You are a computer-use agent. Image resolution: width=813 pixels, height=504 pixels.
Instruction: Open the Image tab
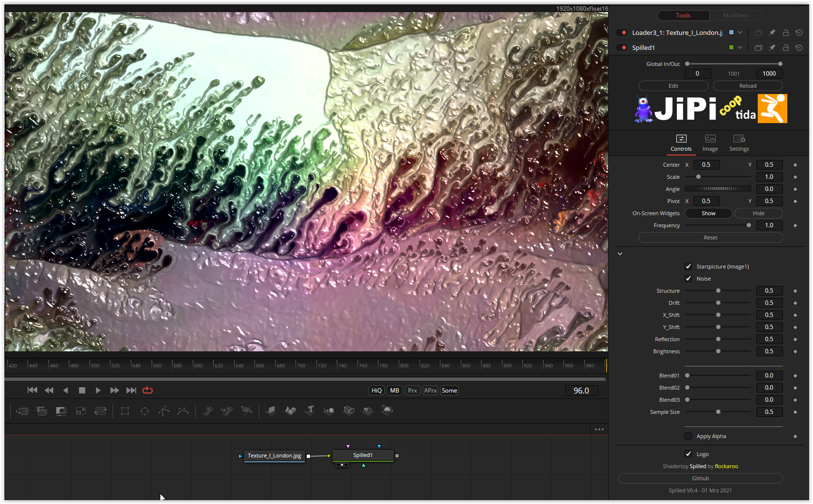pos(710,143)
